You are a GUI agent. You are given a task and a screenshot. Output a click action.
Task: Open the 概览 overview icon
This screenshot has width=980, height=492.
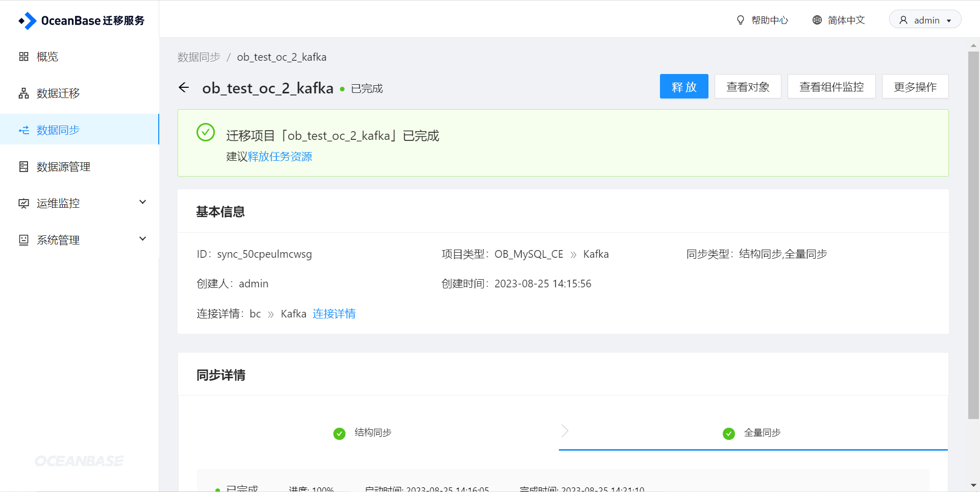(23, 57)
